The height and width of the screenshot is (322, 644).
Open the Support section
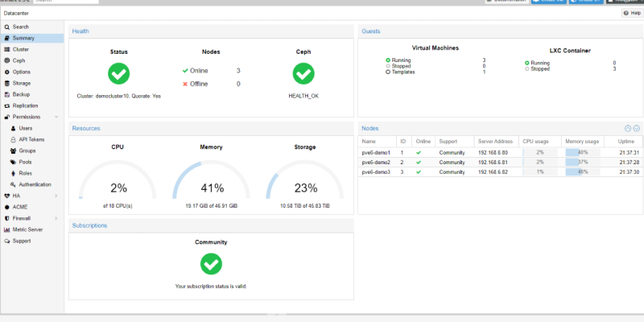pyautogui.click(x=22, y=241)
